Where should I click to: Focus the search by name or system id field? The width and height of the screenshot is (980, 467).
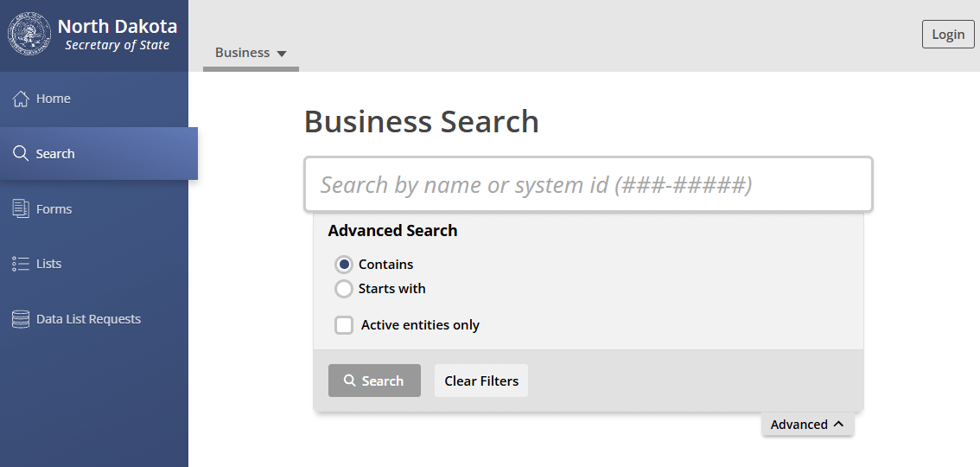588,184
